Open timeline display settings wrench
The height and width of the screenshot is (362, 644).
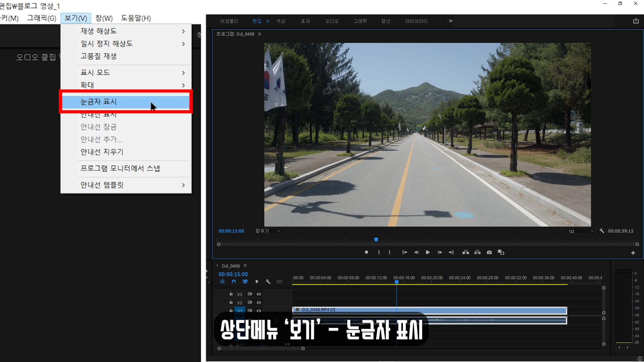268,282
